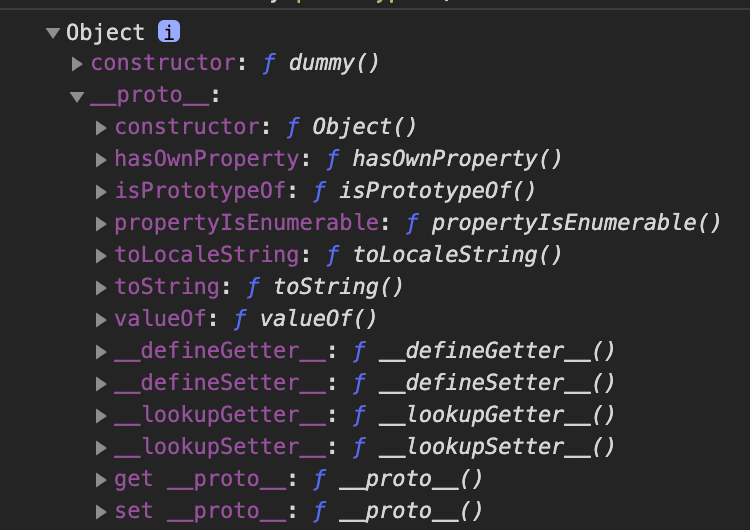The image size is (750, 530).
Task: Expand the toLocaleString entry arrow
Action: [101, 256]
